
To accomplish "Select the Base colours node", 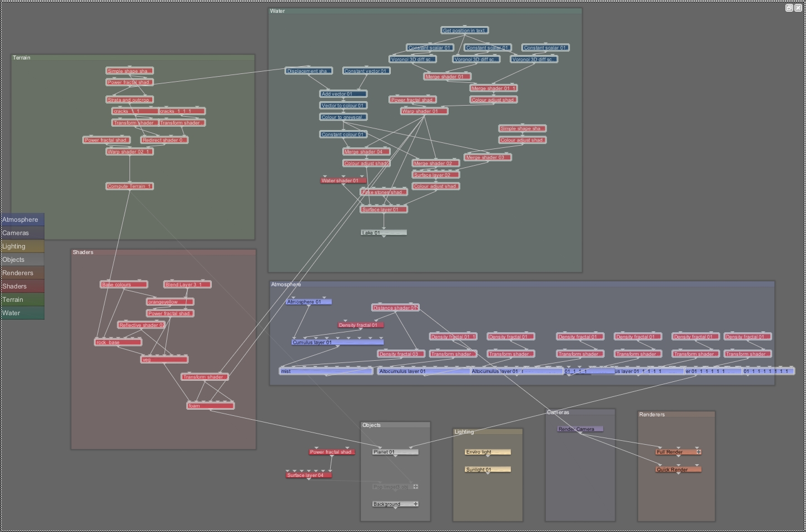I will click(x=124, y=285).
